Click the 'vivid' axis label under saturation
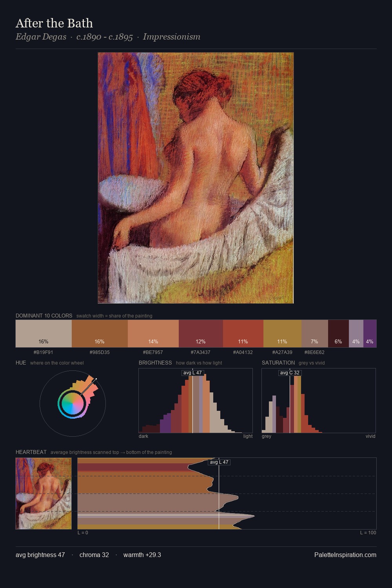 [370, 436]
